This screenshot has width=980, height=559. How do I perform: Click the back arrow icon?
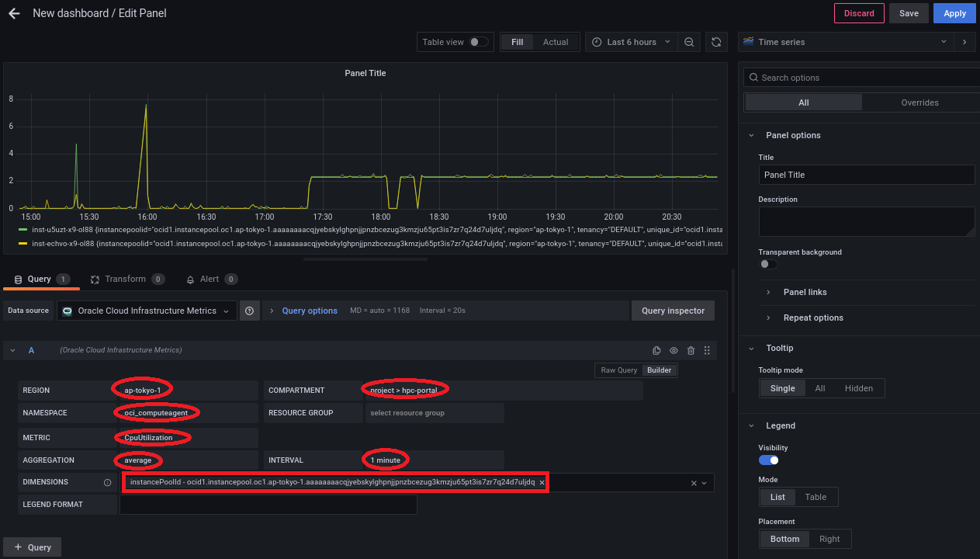tap(14, 13)
